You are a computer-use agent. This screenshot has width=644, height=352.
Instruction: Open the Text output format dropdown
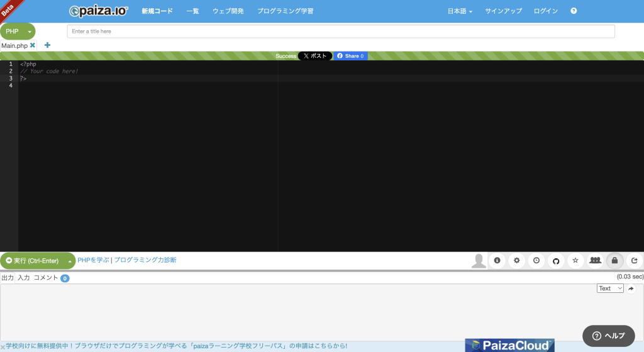(610, 289)
